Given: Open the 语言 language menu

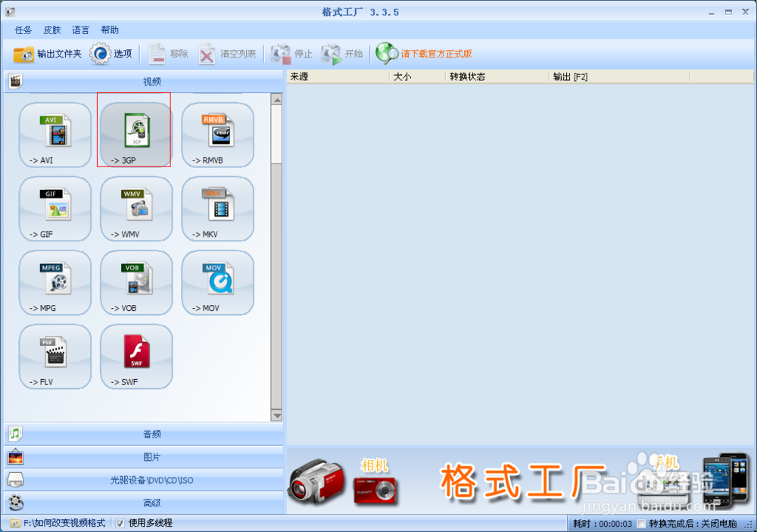Looking at the screenshot, I should click(x=79, y=30).
